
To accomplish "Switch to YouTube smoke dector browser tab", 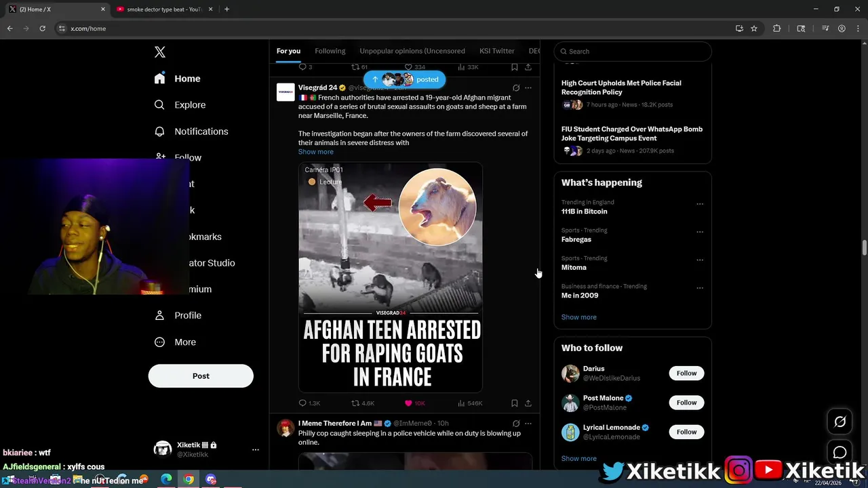I will [x=164, y=9].
